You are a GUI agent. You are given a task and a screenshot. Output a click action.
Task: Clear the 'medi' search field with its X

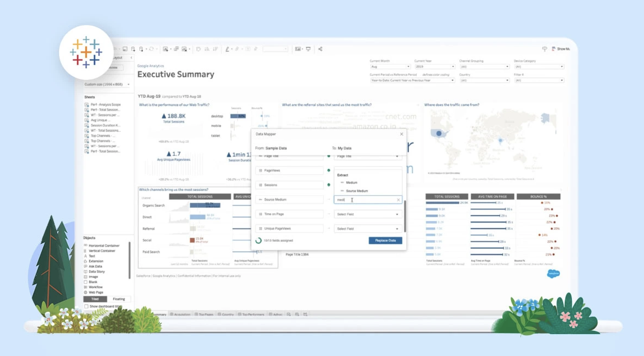[x=398, y=200]
